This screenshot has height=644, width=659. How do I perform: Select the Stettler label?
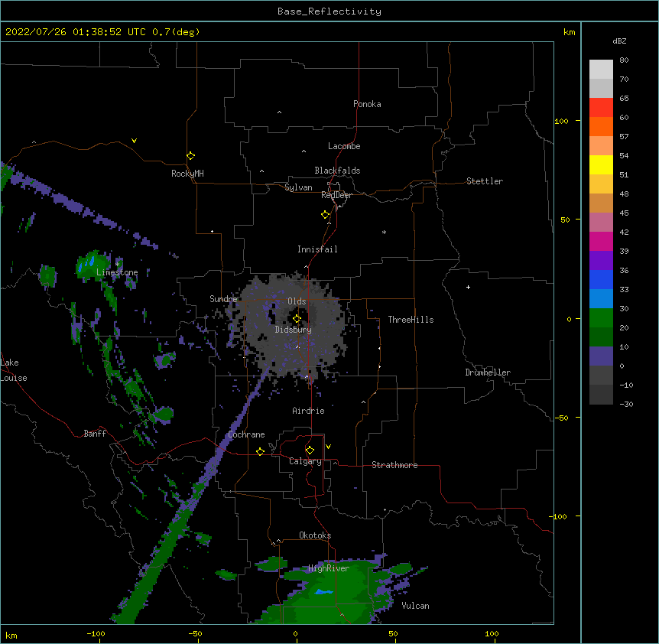(485, 181)
